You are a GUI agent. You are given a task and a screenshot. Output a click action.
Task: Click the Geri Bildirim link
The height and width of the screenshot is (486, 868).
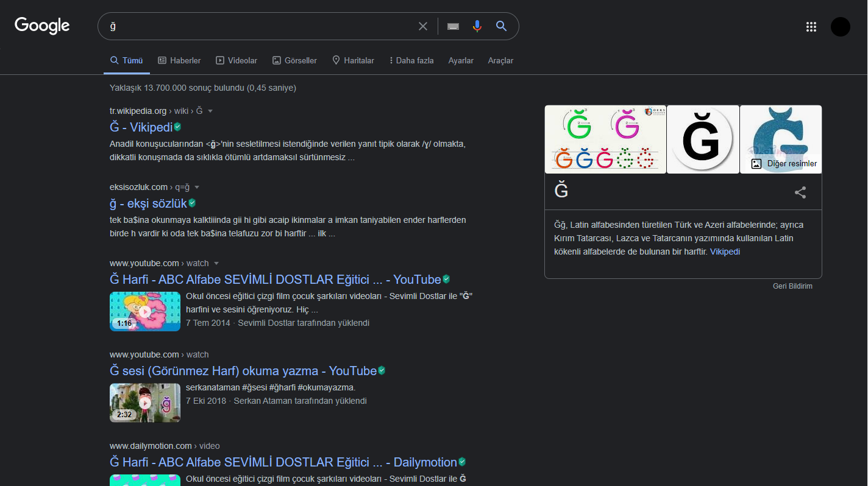click(x=792, y=286)
